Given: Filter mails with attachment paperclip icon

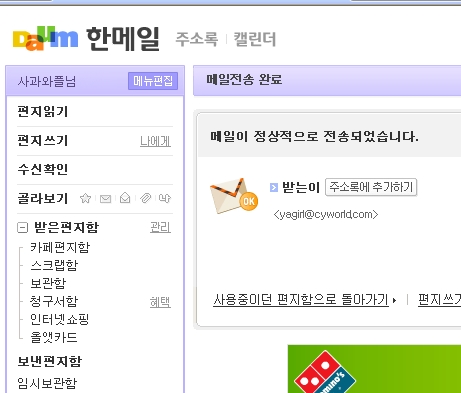Looking at the screenshot, I should point(145,198).
